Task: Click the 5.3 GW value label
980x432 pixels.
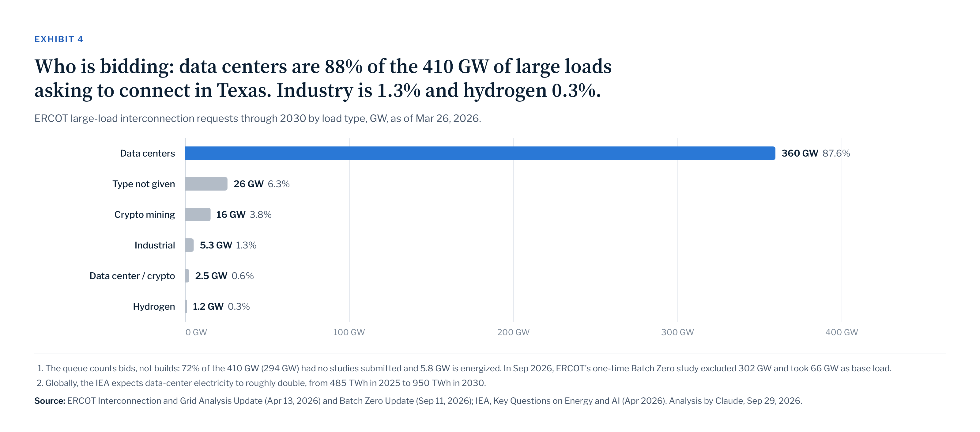Action: point(216,245)
